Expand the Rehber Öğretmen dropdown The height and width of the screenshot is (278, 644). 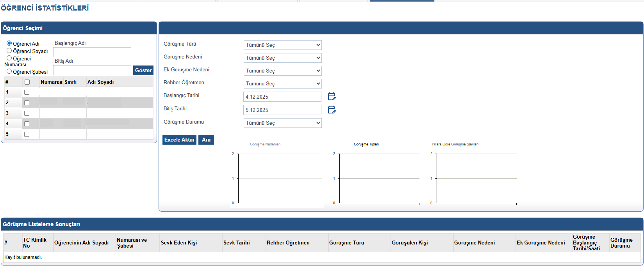pyautogui.click(x=282, y=83)
